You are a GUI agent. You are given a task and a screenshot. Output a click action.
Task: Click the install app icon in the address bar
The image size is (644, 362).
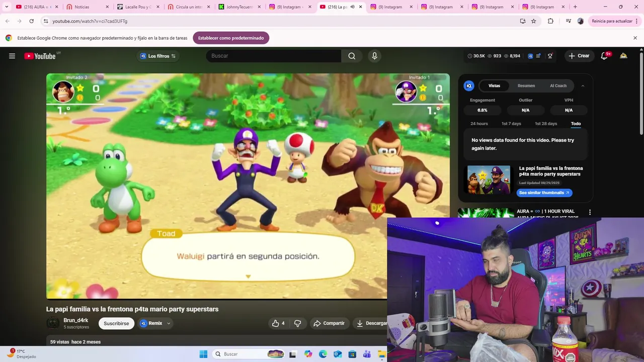pos(523,21)
